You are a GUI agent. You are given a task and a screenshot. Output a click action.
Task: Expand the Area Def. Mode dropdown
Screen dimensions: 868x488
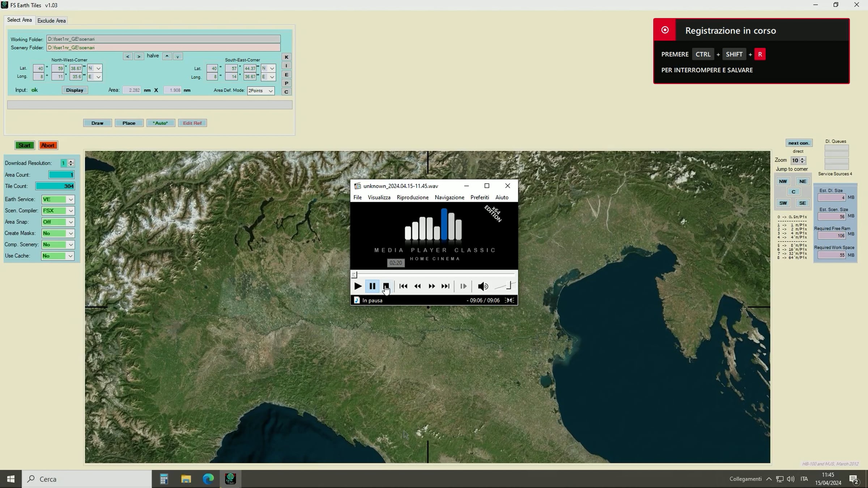[270, 91]
